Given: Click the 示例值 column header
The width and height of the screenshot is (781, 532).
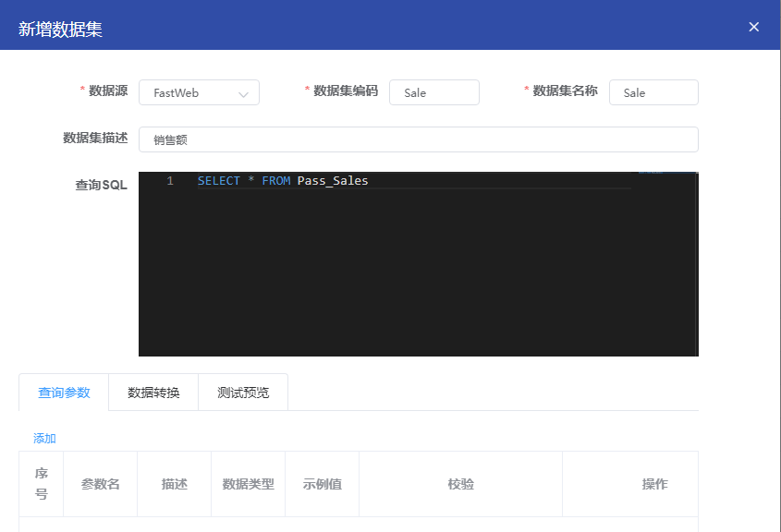Looking at the screenshot, I should pyautogui.click(x=322, y=484).
